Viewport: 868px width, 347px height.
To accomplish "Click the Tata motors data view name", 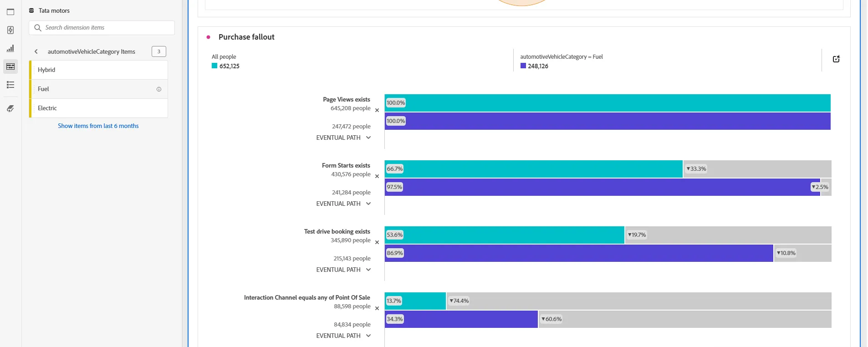I will [54, 10].
